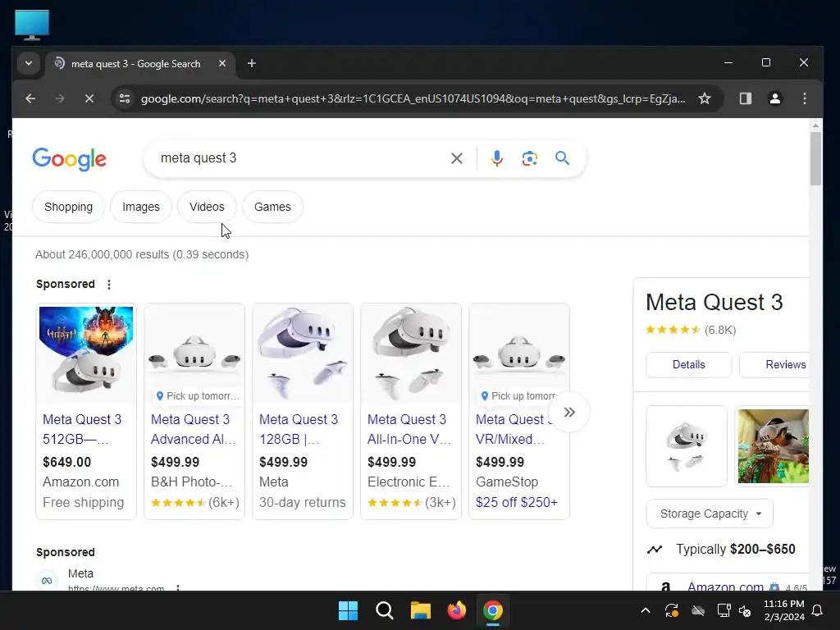840x630 pixels.
Task: Open the This PC desktop icon
Action: 32,25
